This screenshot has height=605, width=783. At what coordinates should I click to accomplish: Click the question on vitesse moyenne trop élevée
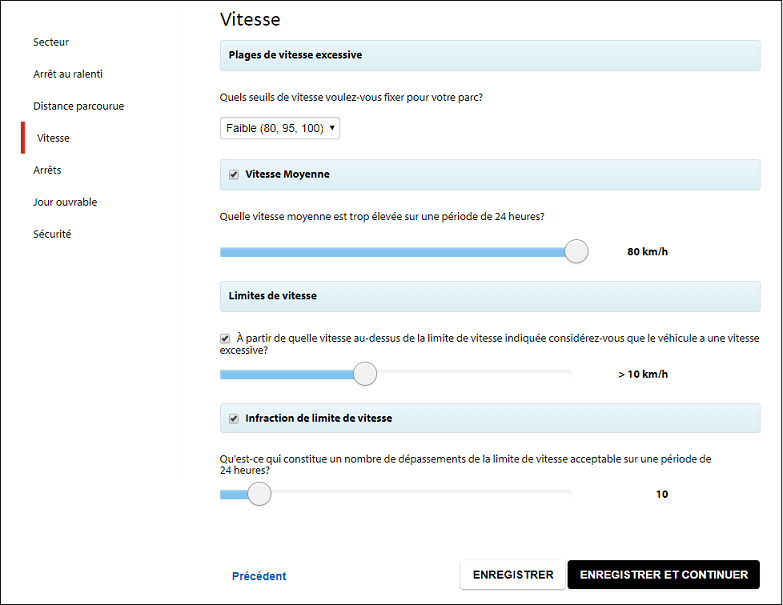(382, 217)
